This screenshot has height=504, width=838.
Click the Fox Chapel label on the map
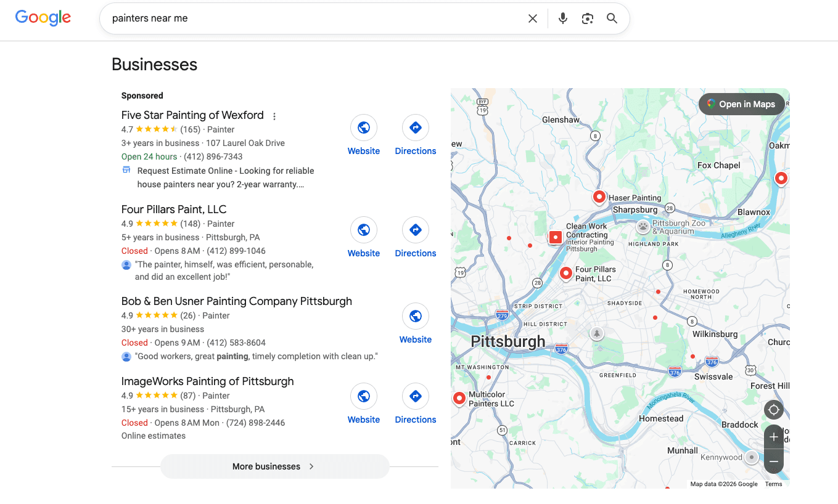(719, 165)
